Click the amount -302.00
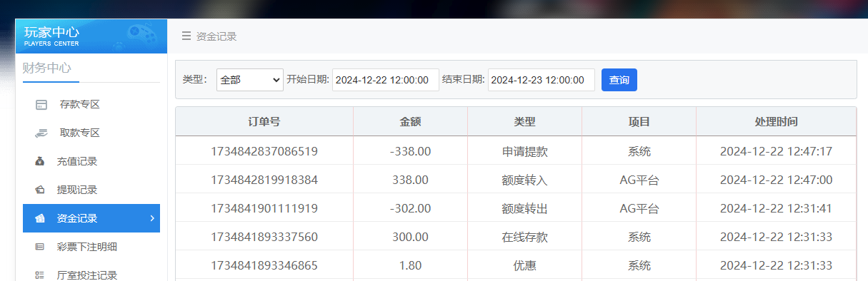Screen dimensions: 868x281 410,208
